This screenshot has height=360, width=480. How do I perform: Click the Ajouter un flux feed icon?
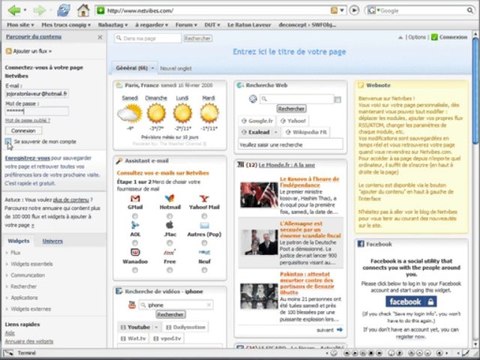point(9,51)
